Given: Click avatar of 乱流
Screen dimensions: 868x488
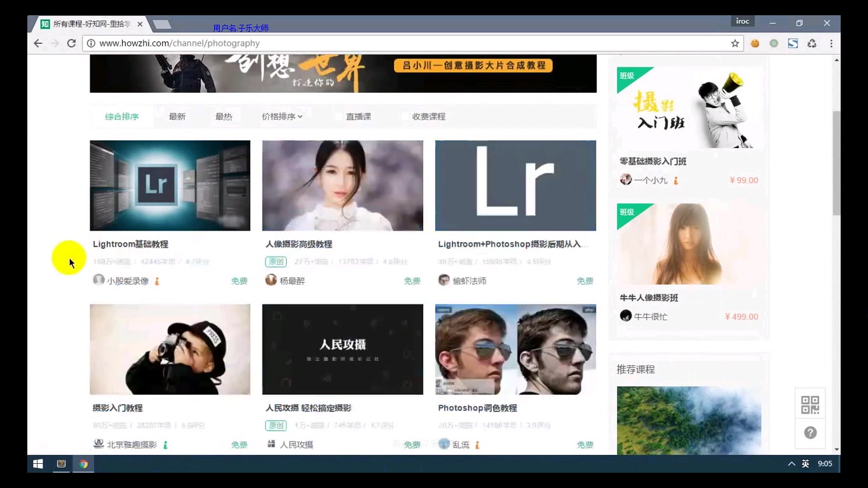Looking at the screenshot, I should (444, 444).
